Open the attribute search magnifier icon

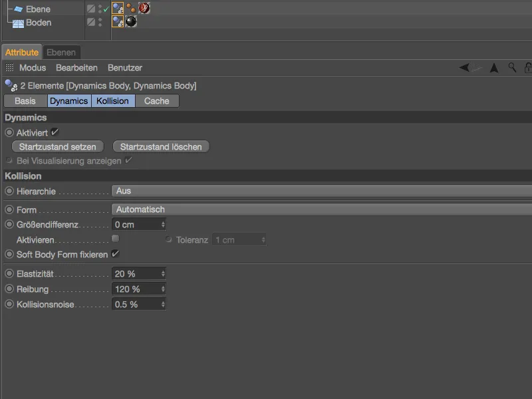coord(512,68)
